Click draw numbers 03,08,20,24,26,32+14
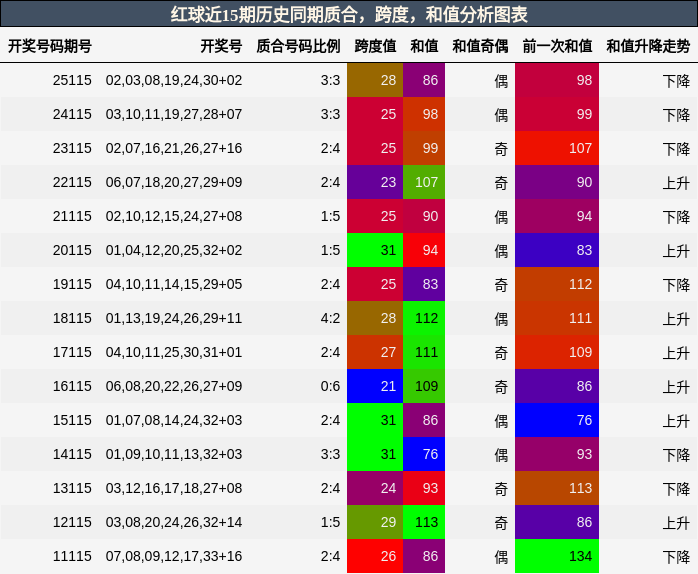 (174, 522)
